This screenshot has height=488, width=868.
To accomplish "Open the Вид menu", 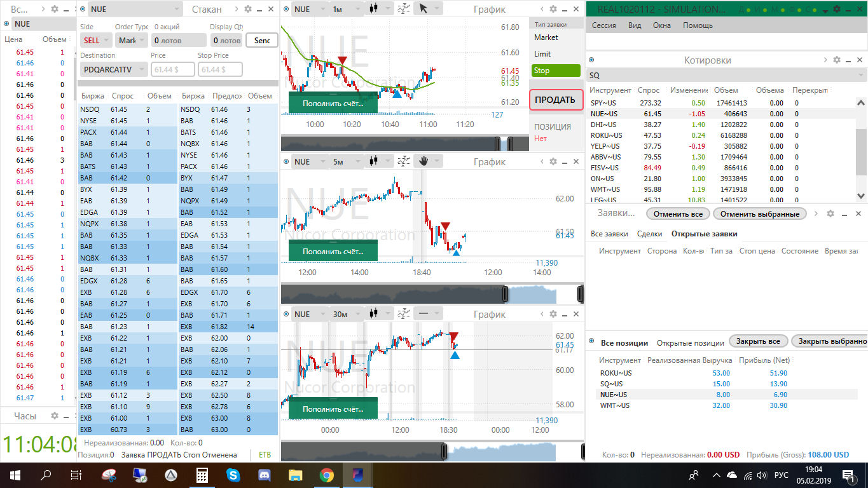I will click(x=635, y=25).
